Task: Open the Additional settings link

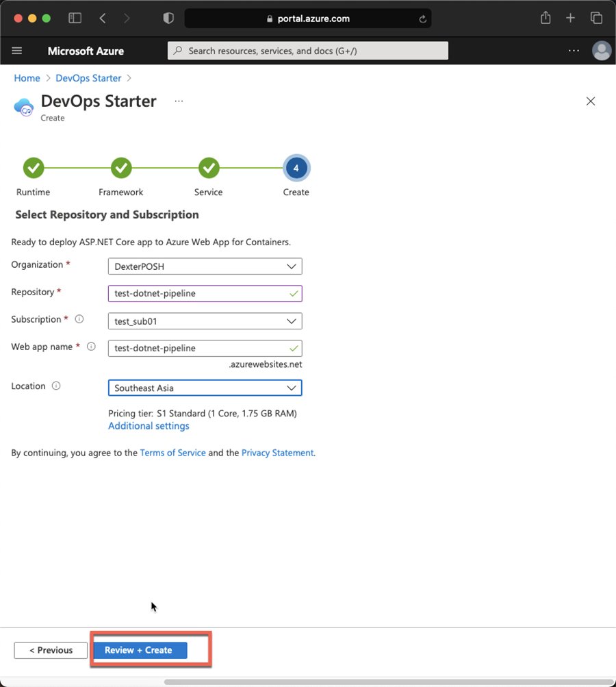Action: (149, 426)
